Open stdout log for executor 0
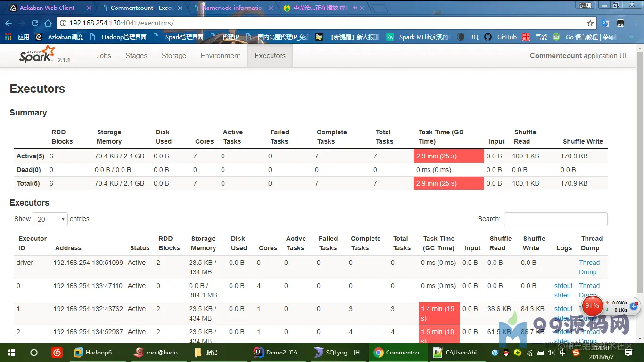This screenshot has width=644, height=362. coord(563,286)
